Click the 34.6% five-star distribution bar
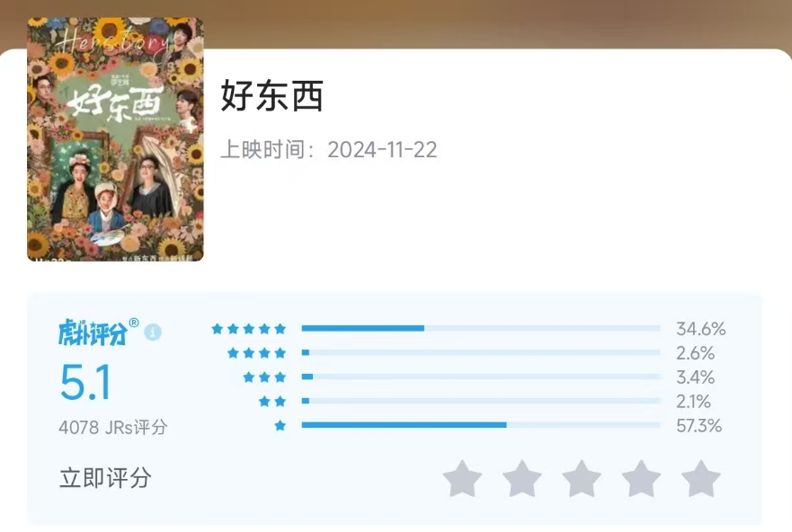This screenshot has width=792, height=532. (481, 328)
